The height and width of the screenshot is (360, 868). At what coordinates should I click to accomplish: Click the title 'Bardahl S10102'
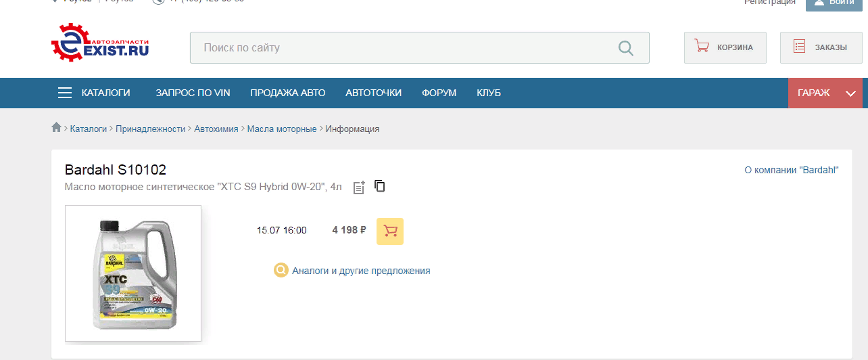(116, 170)
